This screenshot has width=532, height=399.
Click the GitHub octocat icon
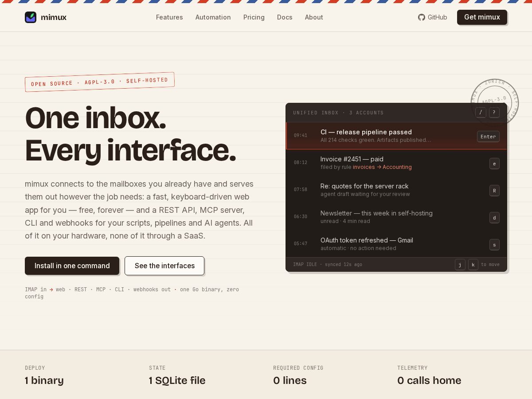(x=422, y=17)
